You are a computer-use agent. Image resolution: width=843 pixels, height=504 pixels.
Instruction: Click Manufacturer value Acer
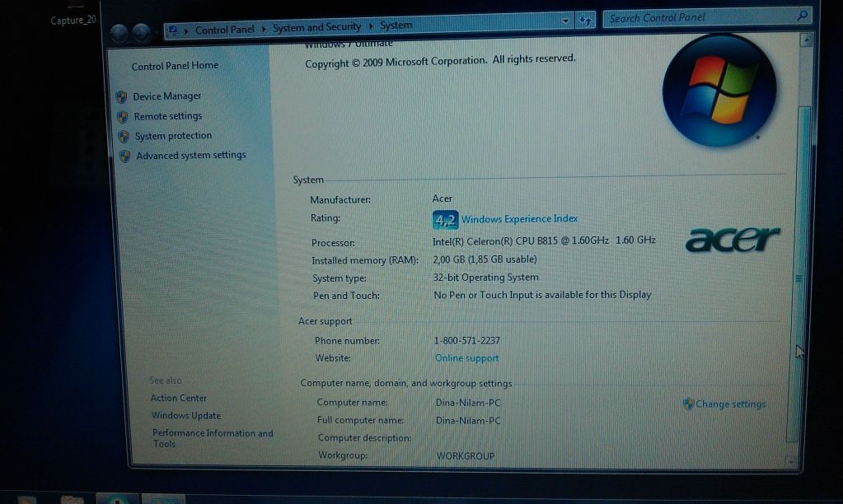(x=442, y=198)
